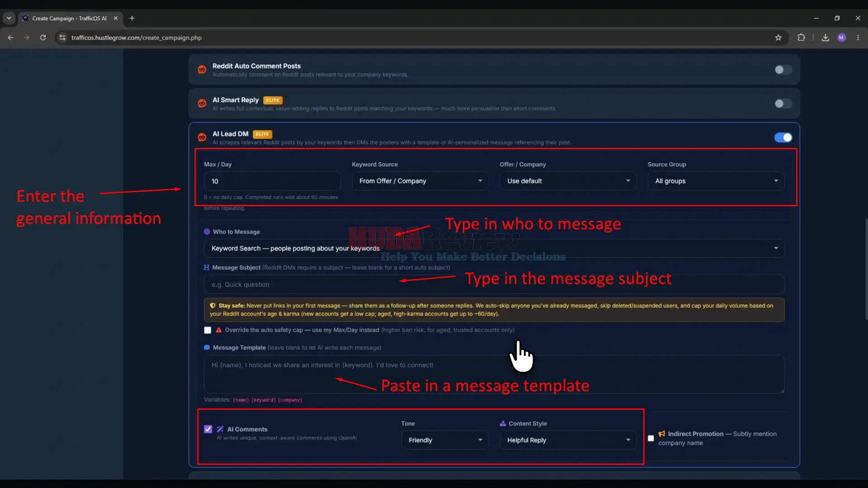Open the Keyword Source dropdown
Viewport: 868px width, 488px height.
(x=420, y=181)
